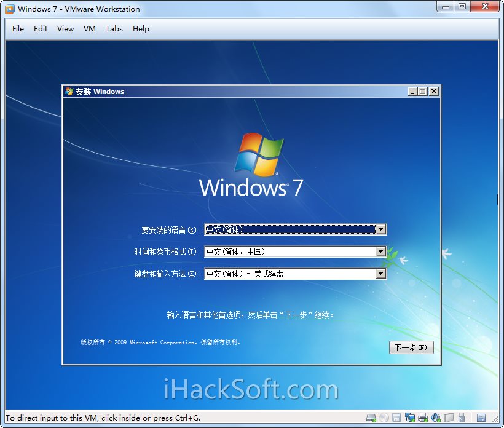Viewport: 504px width, 428px height.
Task: Open the VM menu
Action: click(x=89, y=28)
